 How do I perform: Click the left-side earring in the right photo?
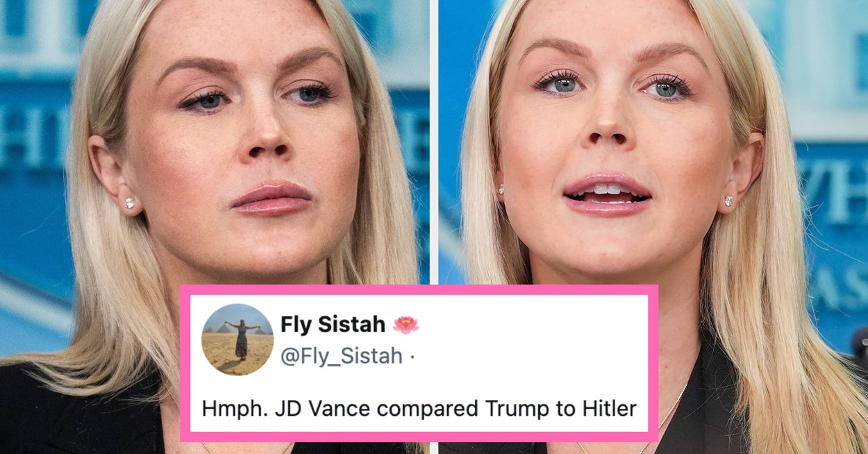pos(500,189)
